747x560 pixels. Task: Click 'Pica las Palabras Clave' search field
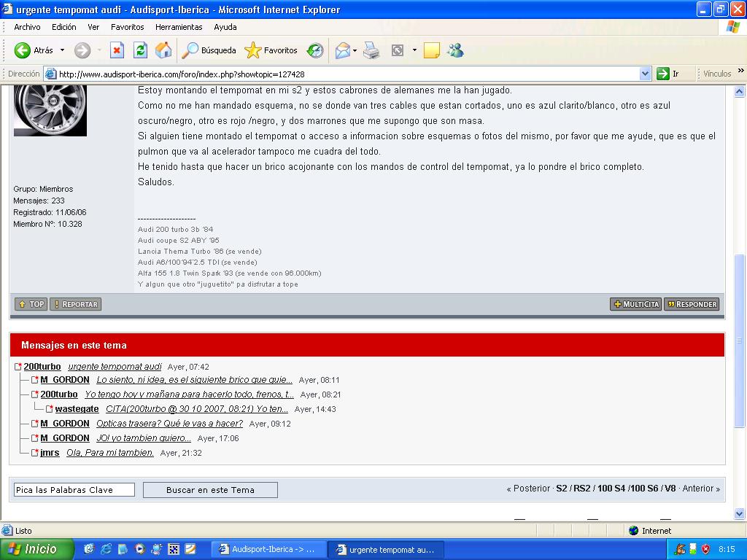pyautogui.click(x=74, y=489)
